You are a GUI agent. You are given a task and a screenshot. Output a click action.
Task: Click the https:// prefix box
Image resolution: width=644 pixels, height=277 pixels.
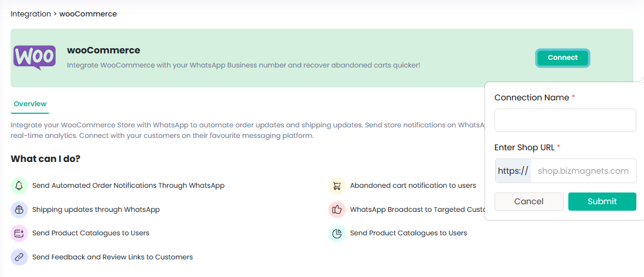click(x=513, y=171)
